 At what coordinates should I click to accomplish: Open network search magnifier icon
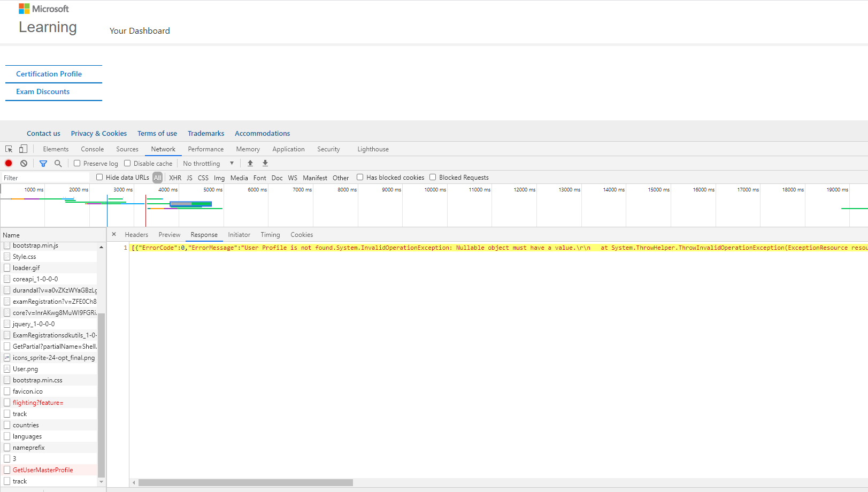click(x=58, y=163)
